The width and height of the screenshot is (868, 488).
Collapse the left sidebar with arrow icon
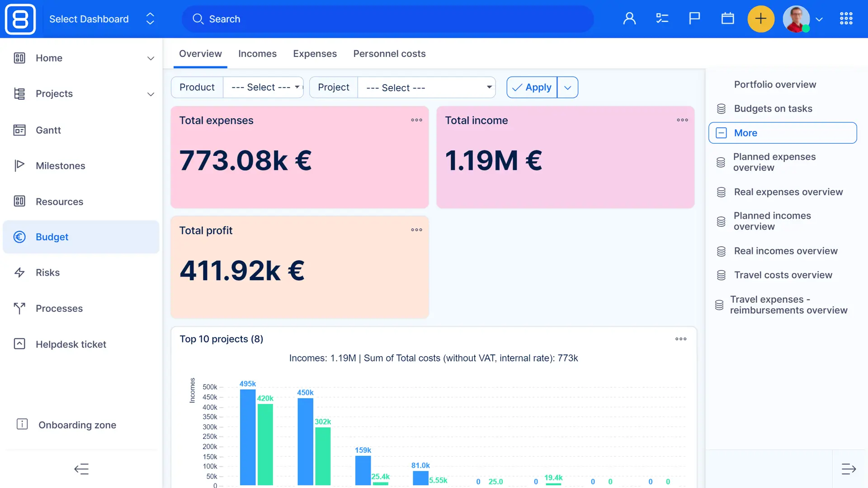pos(81,469)
